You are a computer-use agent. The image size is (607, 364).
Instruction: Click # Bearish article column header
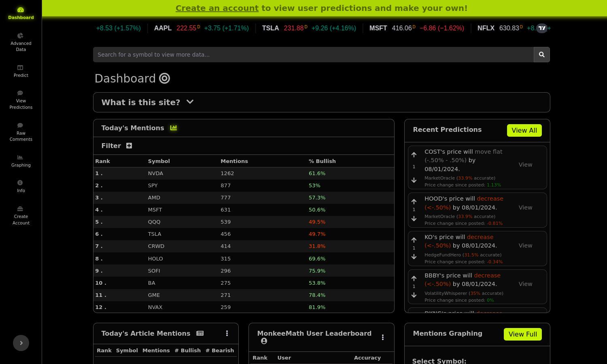point(219,350)
